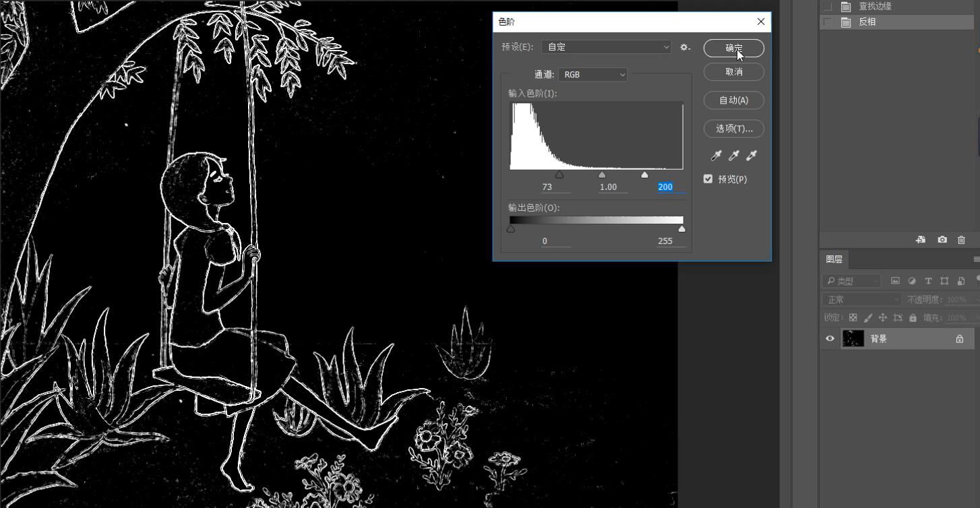
Task: Switch to the 图层 Layers tab
Action: click(x=834, y=259)
